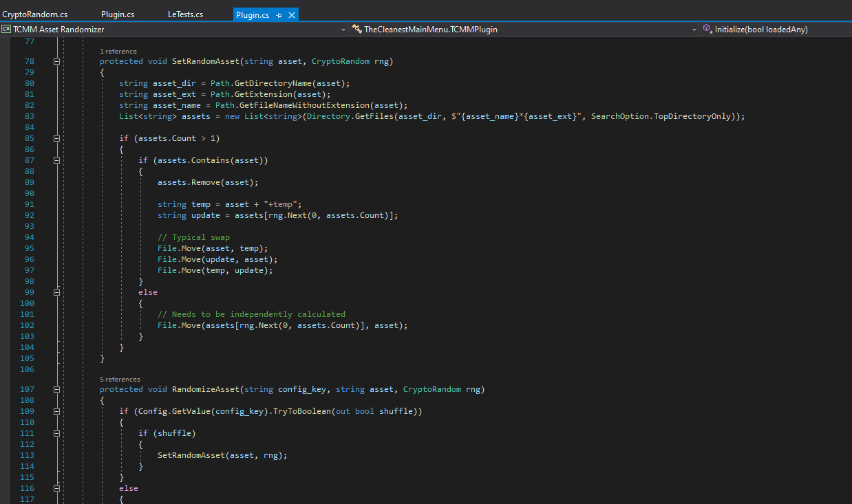Click the "5 references" CodeLens above RandomizeAsset
Screen dimensions: 852x504
(x=120, y=380)
